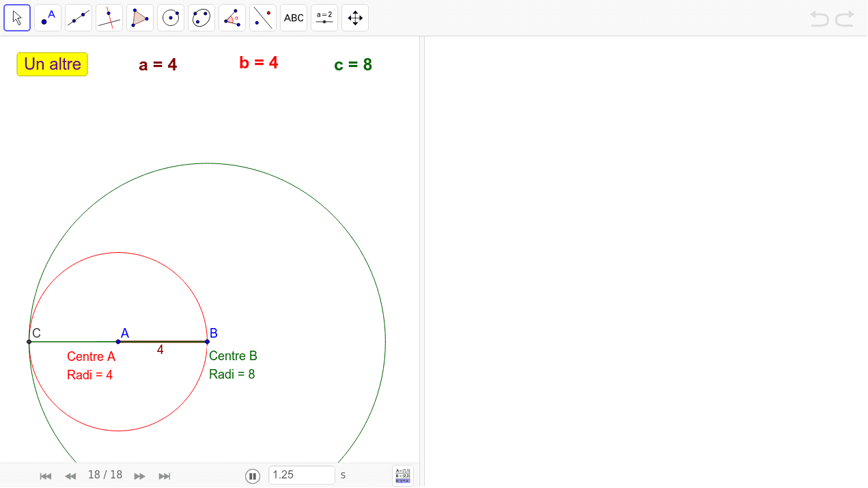Screen dimensions: 868x488
Task: Open the construction protocol icon
Action: pos(403,476)
